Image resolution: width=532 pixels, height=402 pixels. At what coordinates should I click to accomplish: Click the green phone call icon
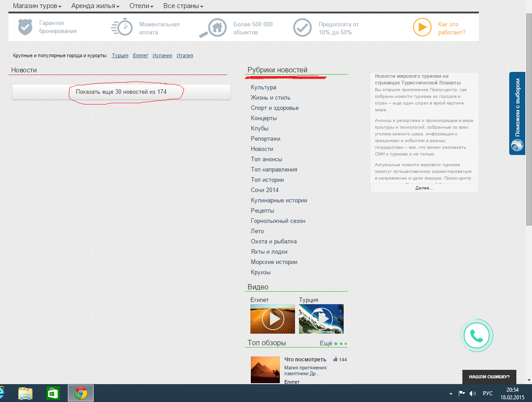pyautogui.click(x=477, y=335)
